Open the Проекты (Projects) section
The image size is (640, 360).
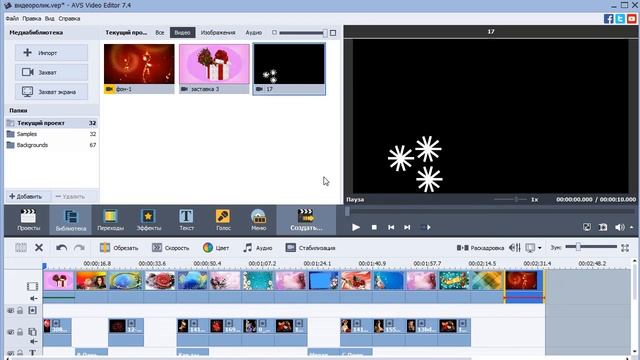(x=28, y=220)
